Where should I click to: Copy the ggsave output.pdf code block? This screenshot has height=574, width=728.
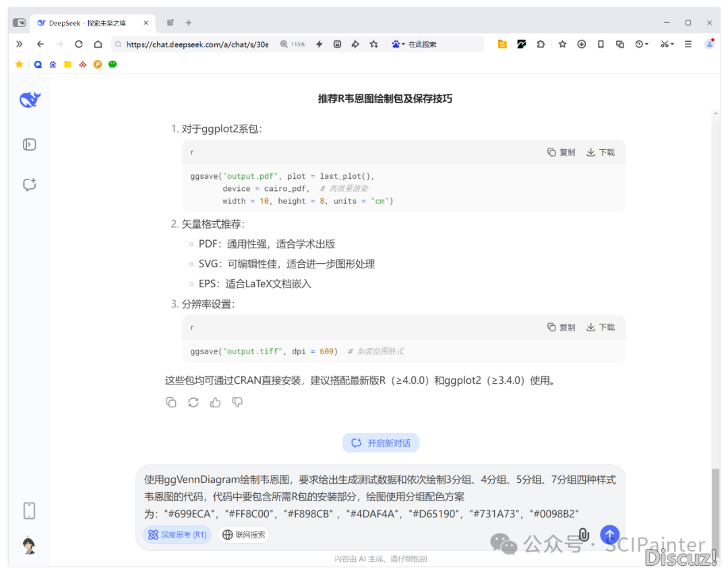click(x=561, y=152)
